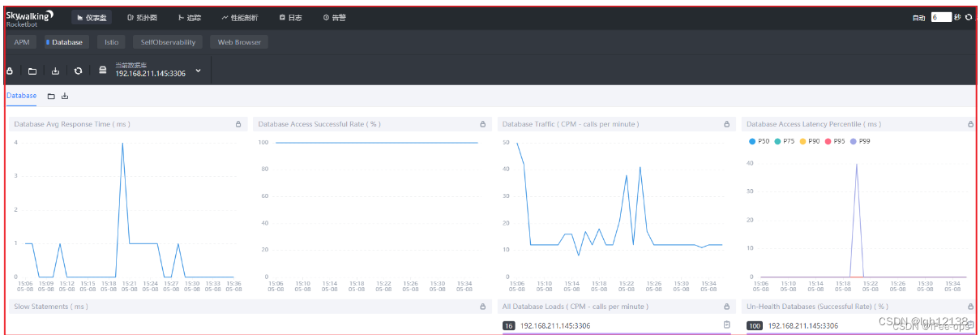Open the 仪表盘 dashboard menu
The width and height of the screenshot is (980, 335).
click(92, 18)
